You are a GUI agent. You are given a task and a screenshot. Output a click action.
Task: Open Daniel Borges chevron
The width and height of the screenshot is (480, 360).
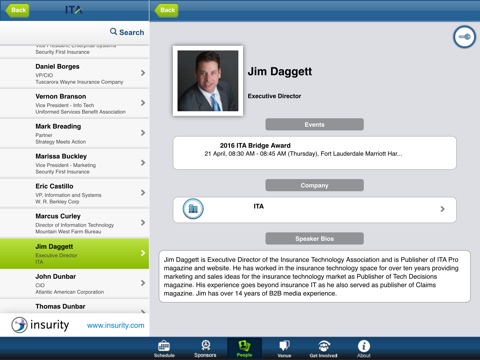[143, 73]
